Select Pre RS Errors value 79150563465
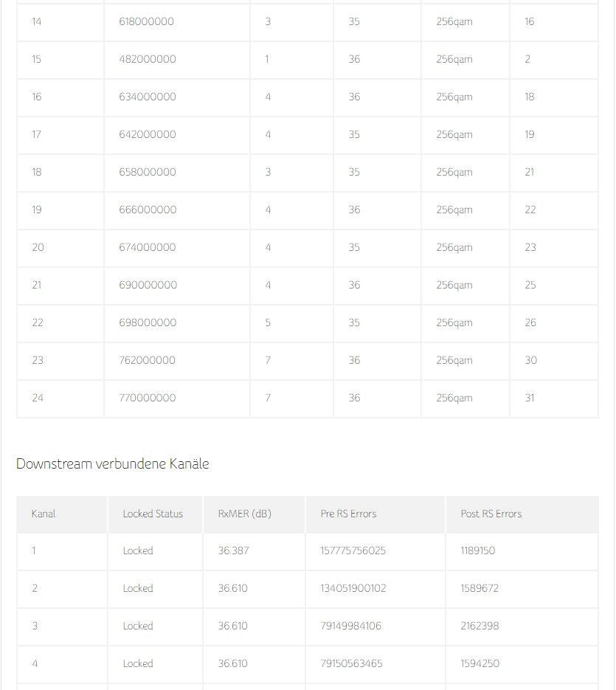Image resolution: width=616 pixels, height=690 pixels. 351,663
